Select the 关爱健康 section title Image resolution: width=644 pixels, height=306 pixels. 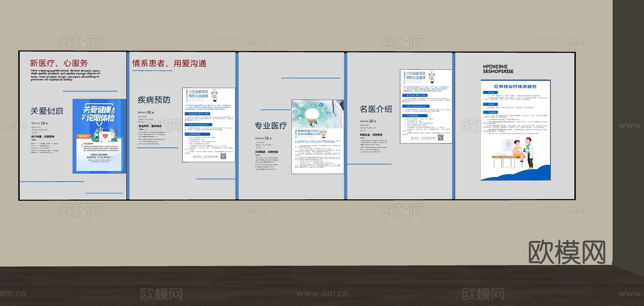47,111
